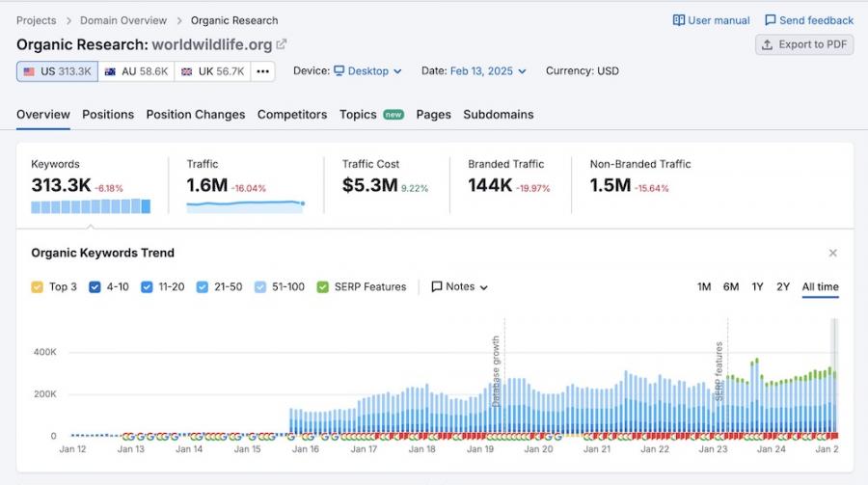The width and height of the screenshot is (868, 485).
Task: Open the Pages tab
Action: click(x=433, y=115)
